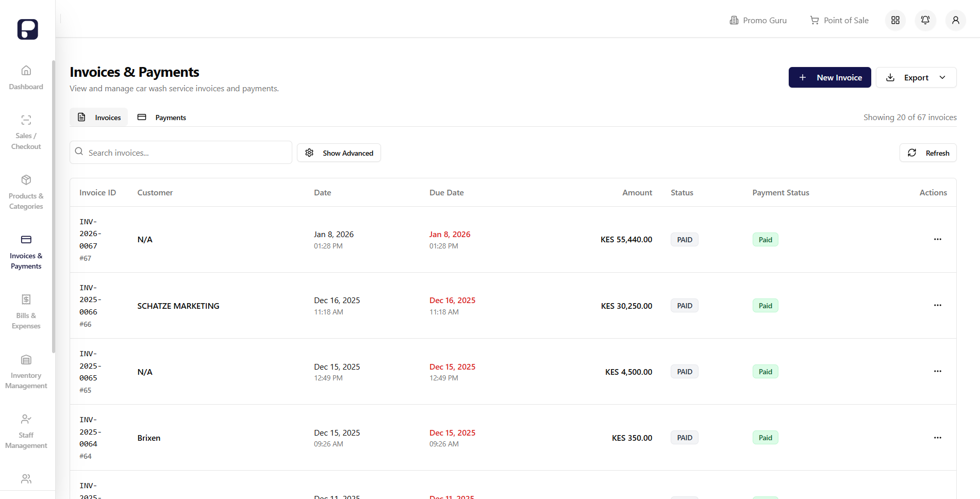Open the user profile avatar menu

(x=955, y=20)
